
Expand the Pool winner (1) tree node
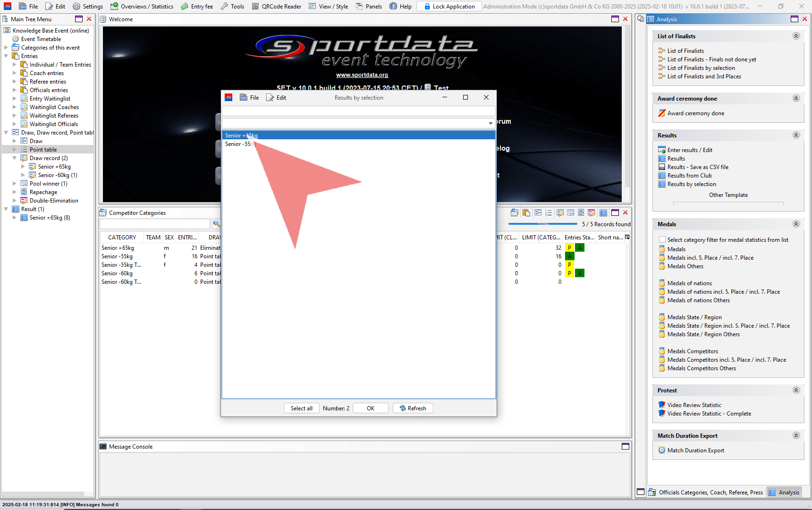coord(14,184)
